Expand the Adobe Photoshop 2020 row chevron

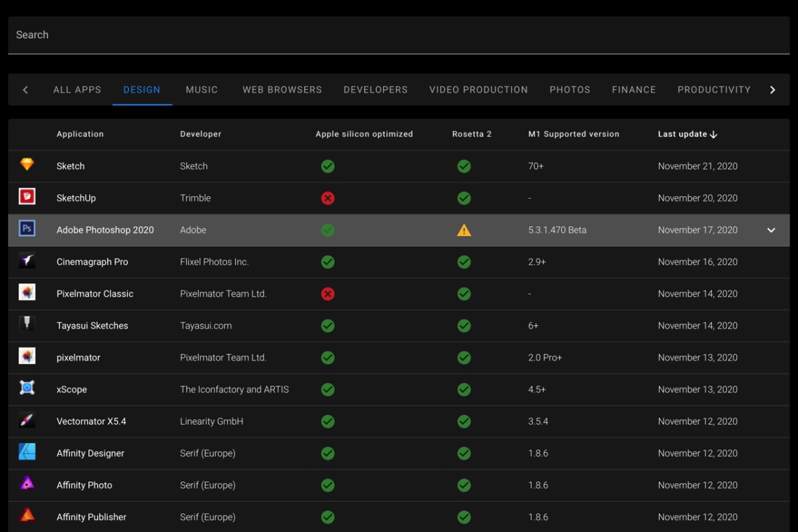pyautogui.click(x=771, y=230)
